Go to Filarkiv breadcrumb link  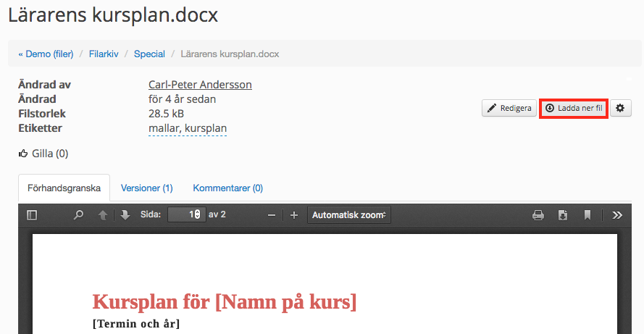[104, 54]
